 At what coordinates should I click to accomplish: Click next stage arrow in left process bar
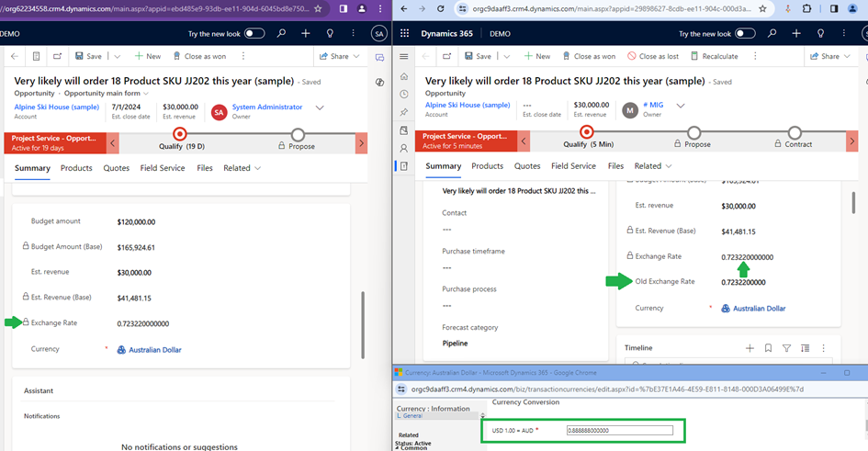pyautogui.click(x=361, y=142)
